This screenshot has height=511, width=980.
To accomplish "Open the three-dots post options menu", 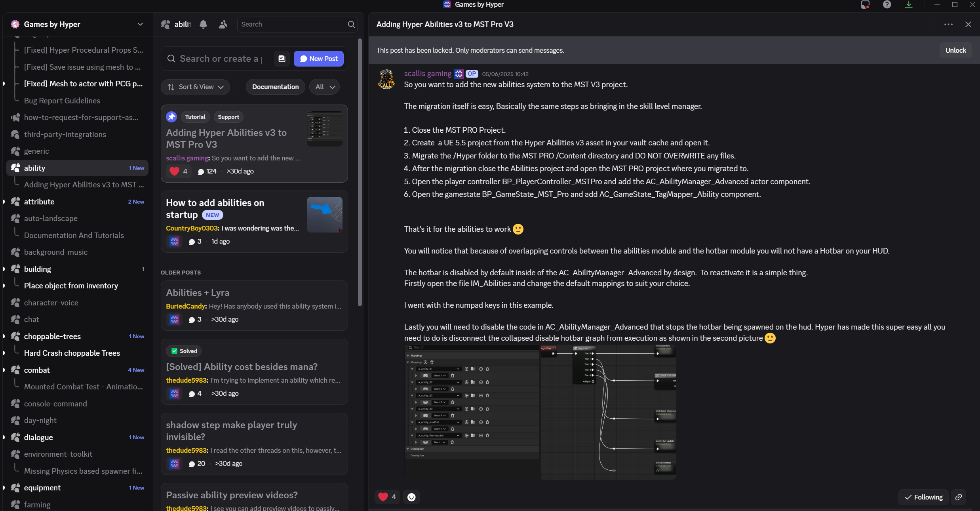I will coord(948,25).
